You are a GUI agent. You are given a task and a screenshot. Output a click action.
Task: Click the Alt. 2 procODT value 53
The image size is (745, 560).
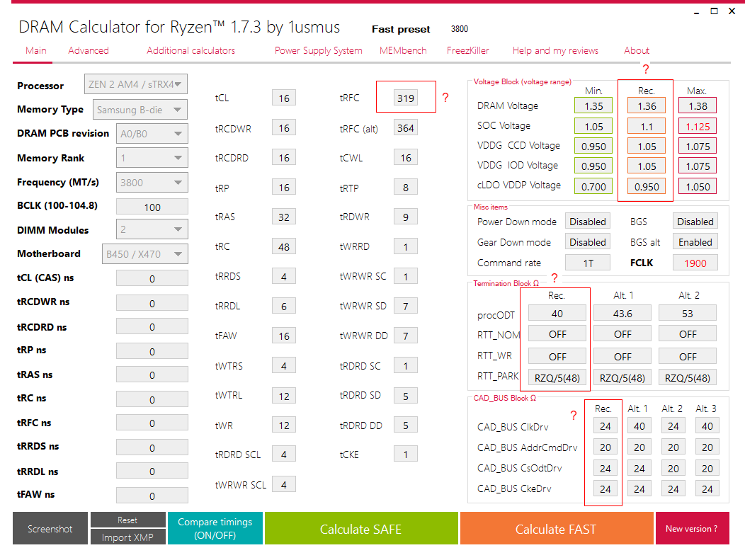tap(688, 313)
